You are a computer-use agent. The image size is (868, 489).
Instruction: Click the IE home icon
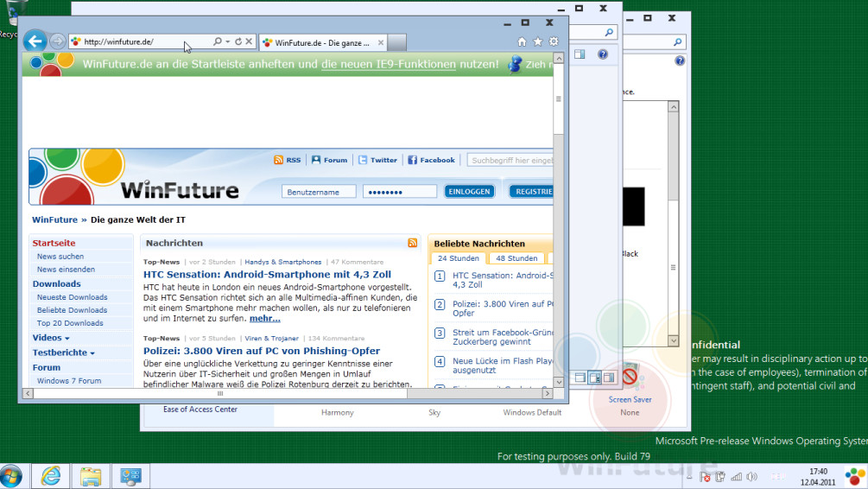[522, 41]
